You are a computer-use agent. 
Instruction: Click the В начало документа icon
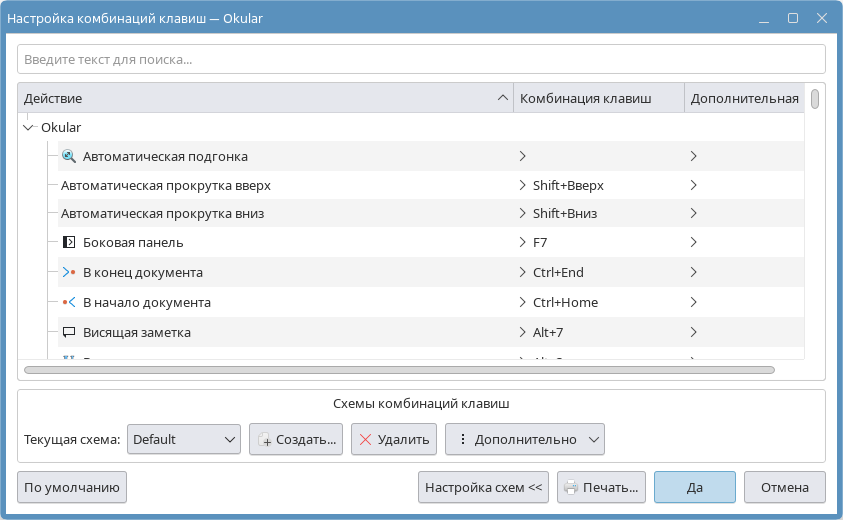point(69,302)
